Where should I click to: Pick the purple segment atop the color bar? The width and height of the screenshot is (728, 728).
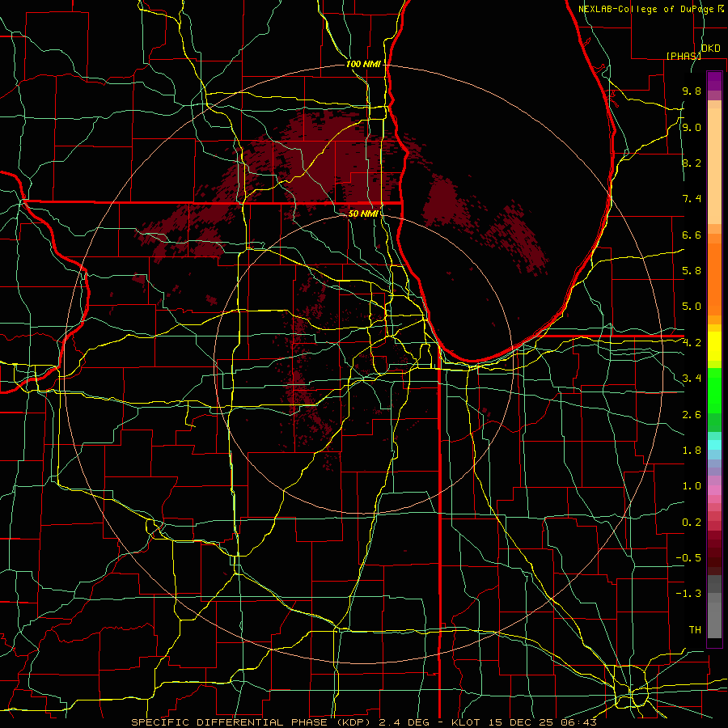pos(714,81)
